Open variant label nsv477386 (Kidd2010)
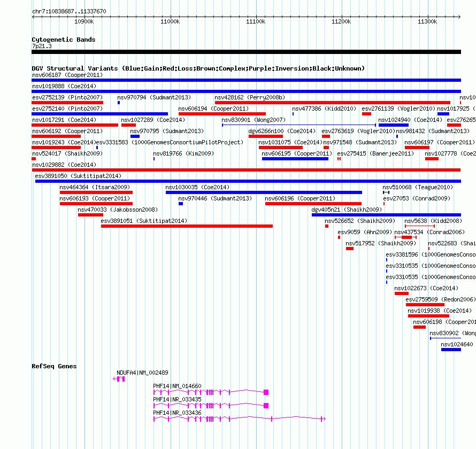The width and height of the screenshot is (476, 449). pos(324,109)
